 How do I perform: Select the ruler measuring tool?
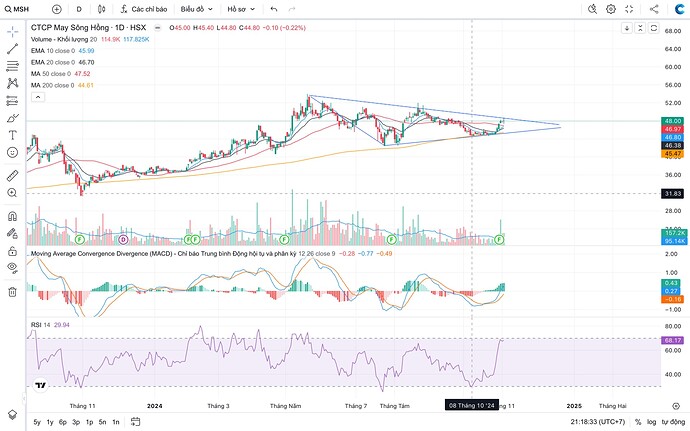click(12, 176)
